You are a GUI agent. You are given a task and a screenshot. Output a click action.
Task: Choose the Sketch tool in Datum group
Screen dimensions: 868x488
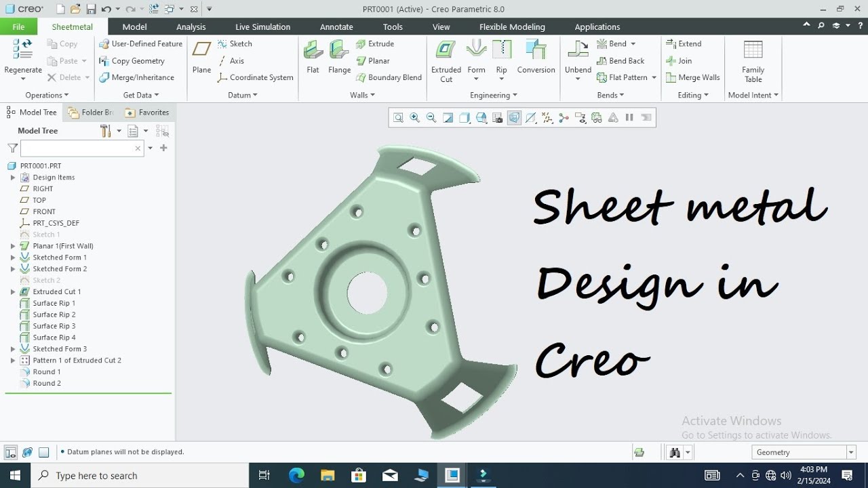point(235,43)
